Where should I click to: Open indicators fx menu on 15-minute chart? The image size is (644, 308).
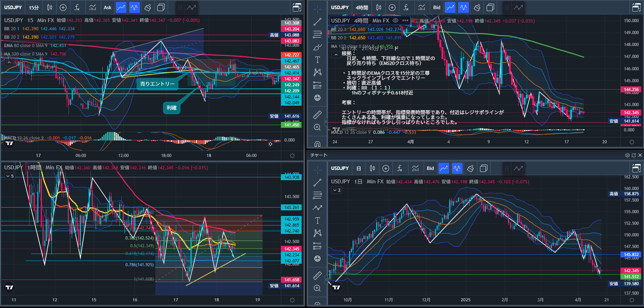77,7
